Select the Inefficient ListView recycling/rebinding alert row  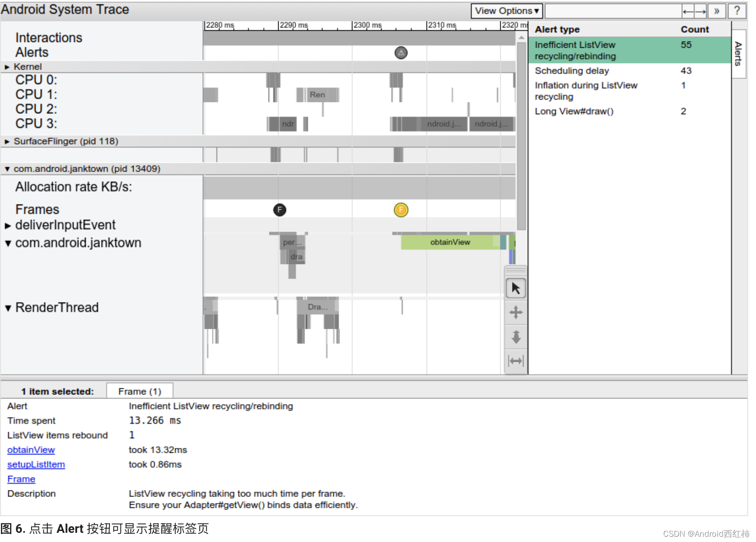pyautogui.click(x=629, y=50)
